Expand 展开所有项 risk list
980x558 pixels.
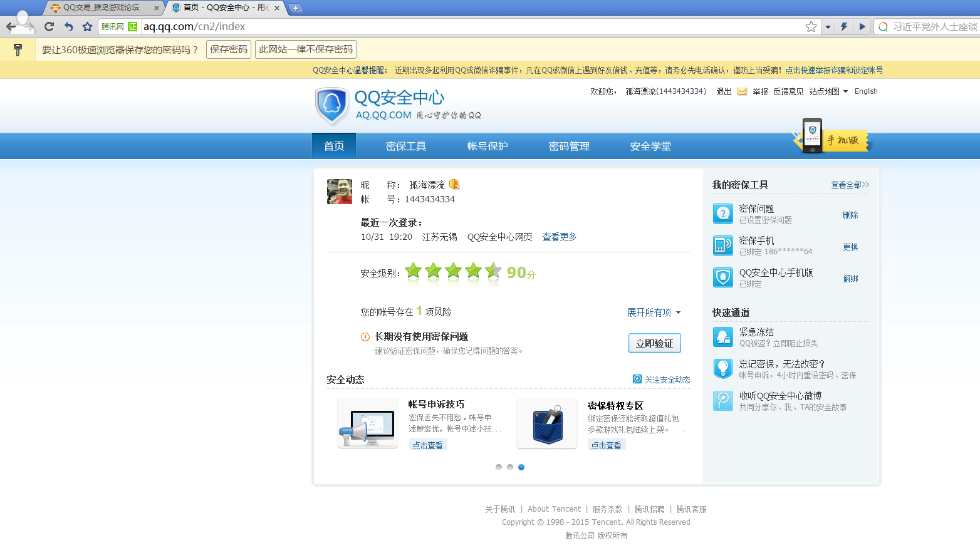click(x=654, y=313)
